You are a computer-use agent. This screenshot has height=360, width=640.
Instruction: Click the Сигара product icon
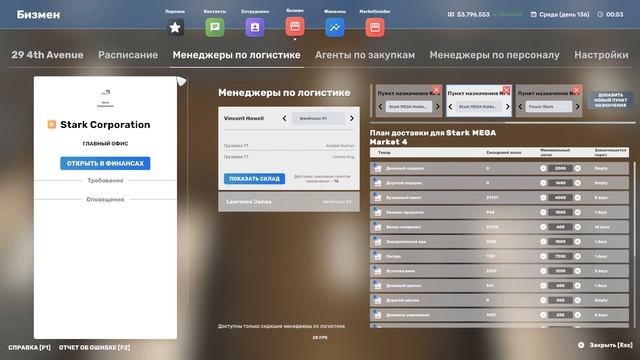pyautogui.click(x=378, y=256)
